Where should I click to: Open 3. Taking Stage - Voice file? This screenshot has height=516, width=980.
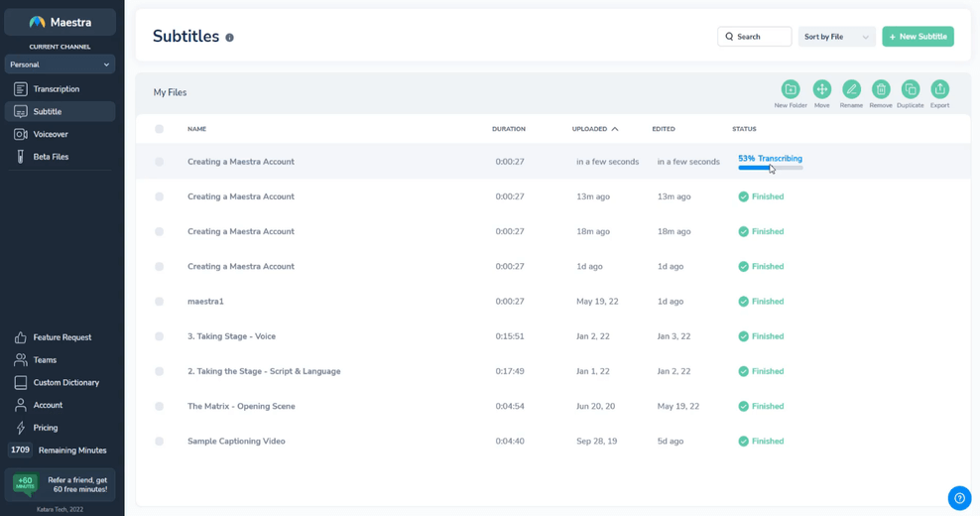pos(231,336)
